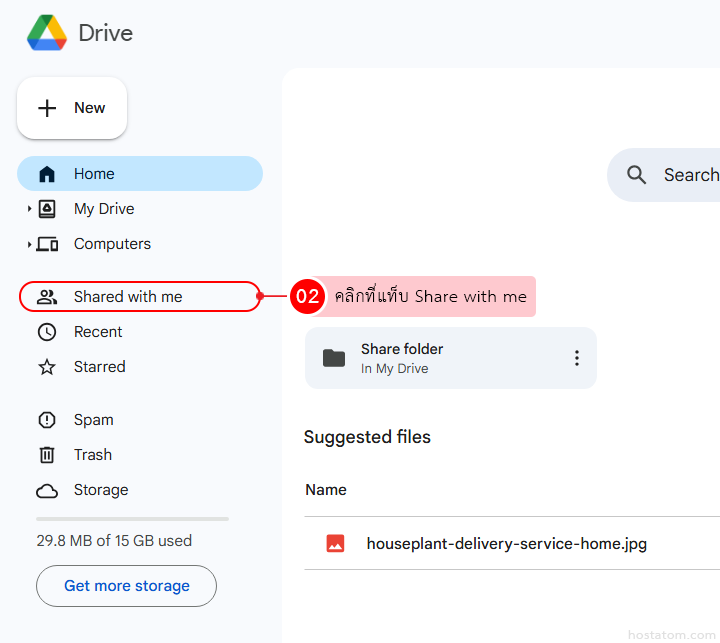The image size is (720, 643).
Task: Click the Trash bin icon
Action: click(47, 455)
